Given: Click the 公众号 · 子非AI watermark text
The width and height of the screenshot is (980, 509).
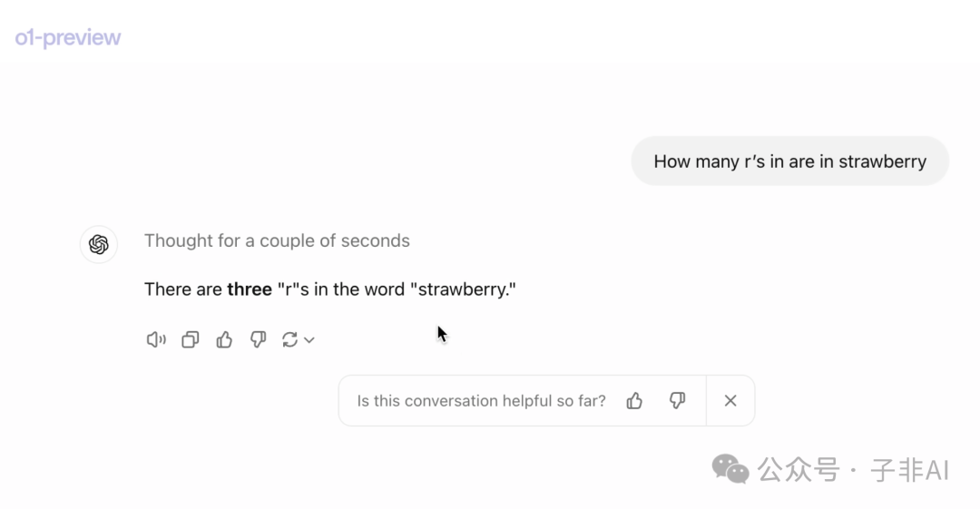Looking at the screenshot, I should (x=853, y=470).
